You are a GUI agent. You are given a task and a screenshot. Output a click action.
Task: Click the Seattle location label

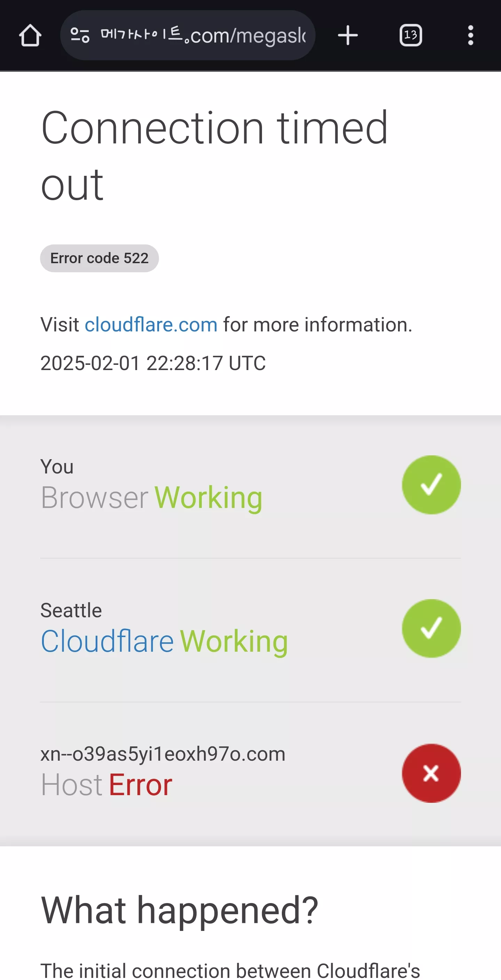(71, 610)
